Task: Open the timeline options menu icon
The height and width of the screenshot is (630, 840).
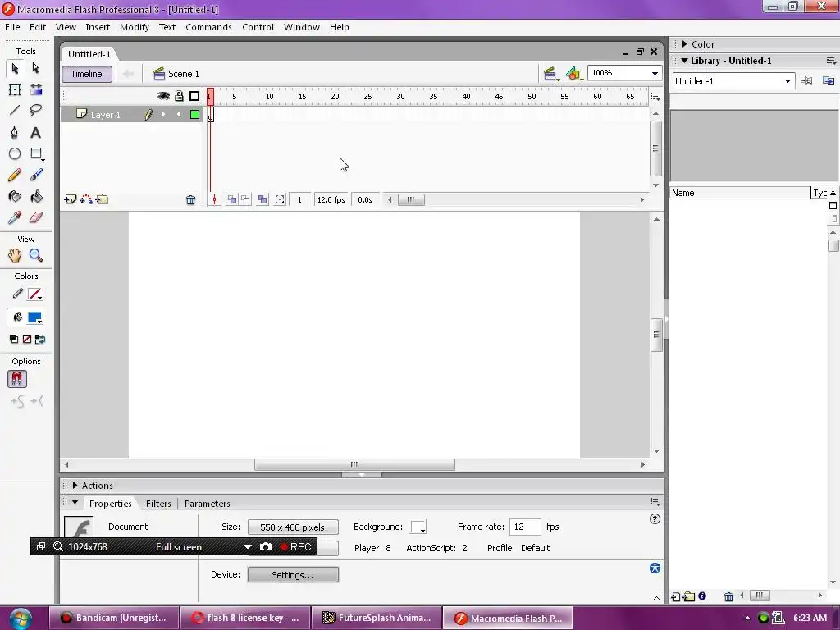Action: point(655,97)
